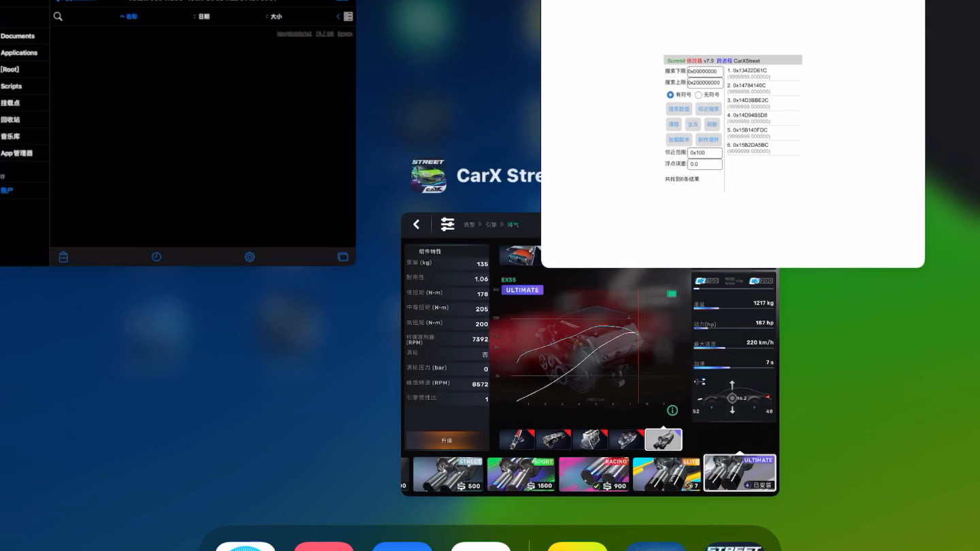Open the tuning sliders icon in the game
980x551 pixels.
click(447, 224)
